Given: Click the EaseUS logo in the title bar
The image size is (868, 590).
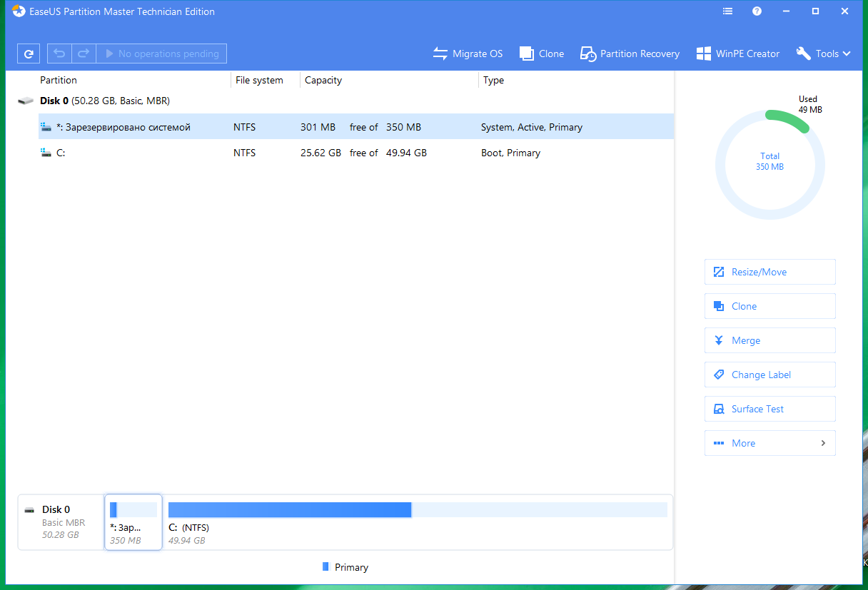Looking at the screenshot, I should point(18,11).
